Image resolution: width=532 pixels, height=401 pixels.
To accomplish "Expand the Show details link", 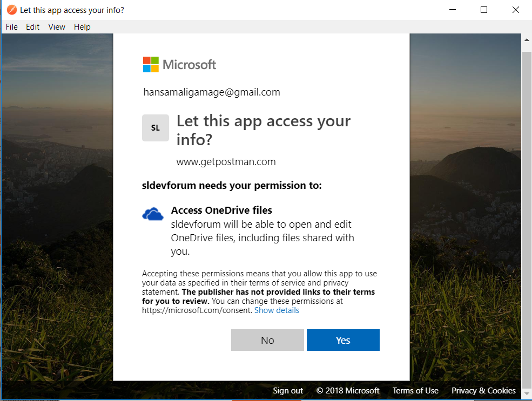I will coord(277,310).
